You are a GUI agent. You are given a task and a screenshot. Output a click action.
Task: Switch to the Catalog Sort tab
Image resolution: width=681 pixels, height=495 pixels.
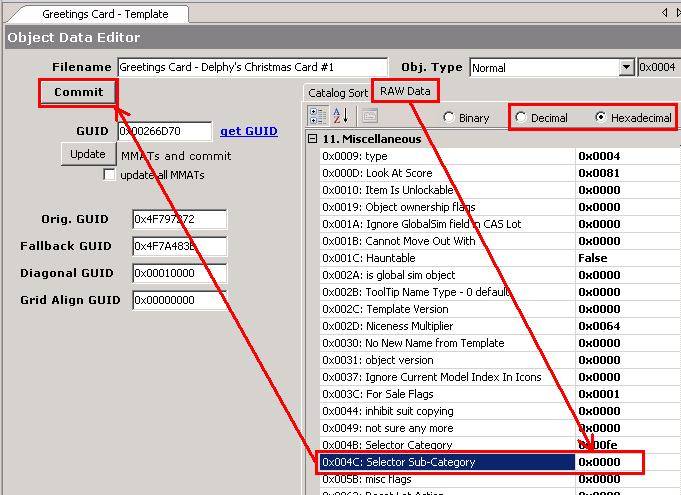click(338, 93)
